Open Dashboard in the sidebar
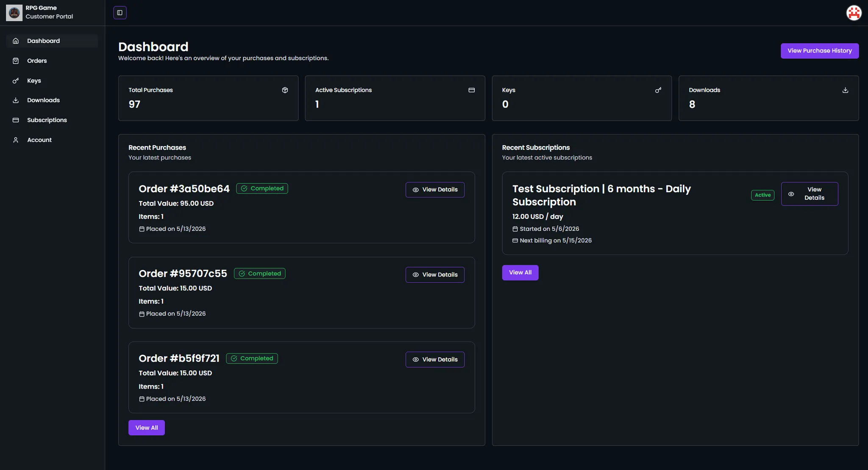The width and height of the screenshot is (868, 470). (x=52, y=41)
